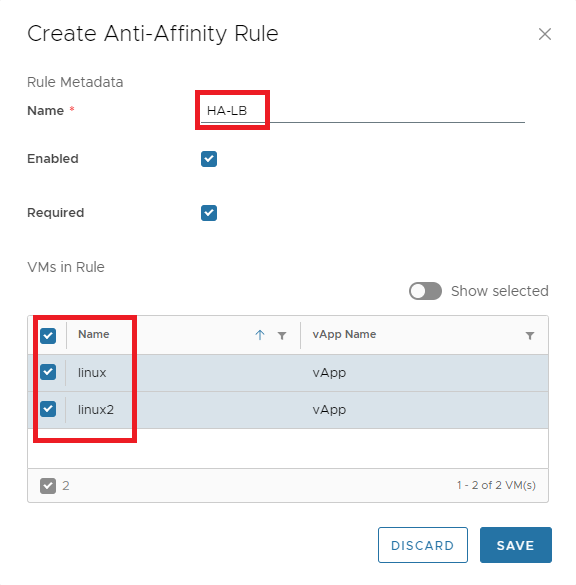Open the vApp Name column filter icon

click(x=530, y=336)
